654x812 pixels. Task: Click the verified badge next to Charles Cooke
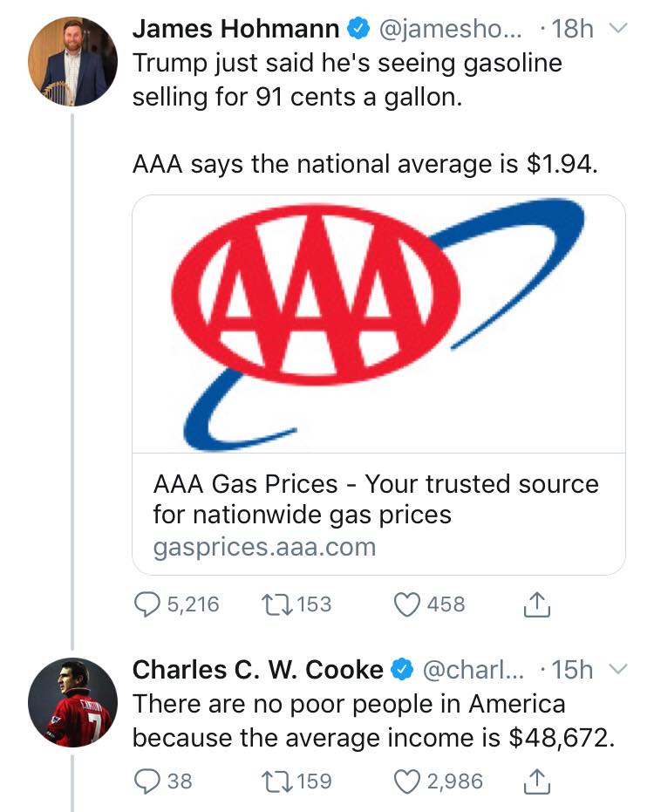(x=402, y=670)
